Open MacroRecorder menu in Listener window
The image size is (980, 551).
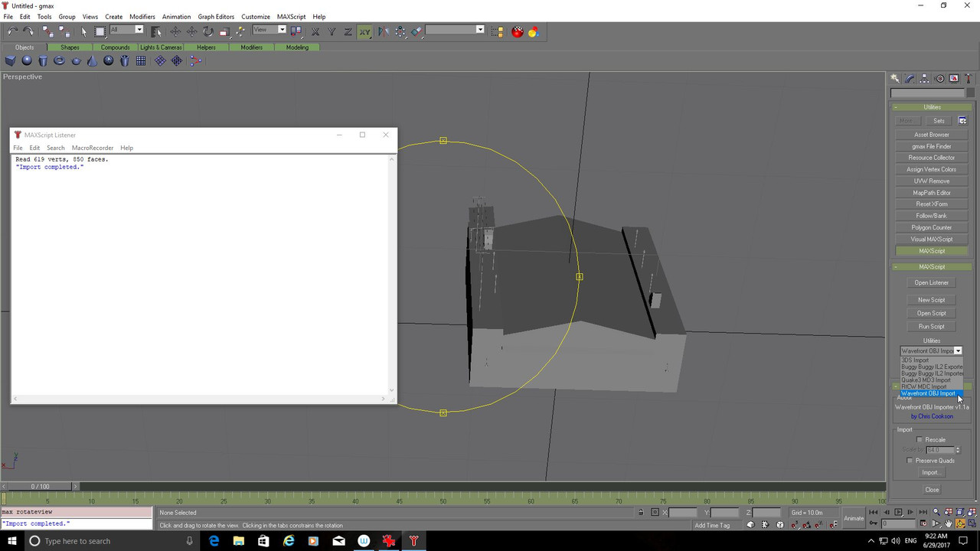click(93, 148)
